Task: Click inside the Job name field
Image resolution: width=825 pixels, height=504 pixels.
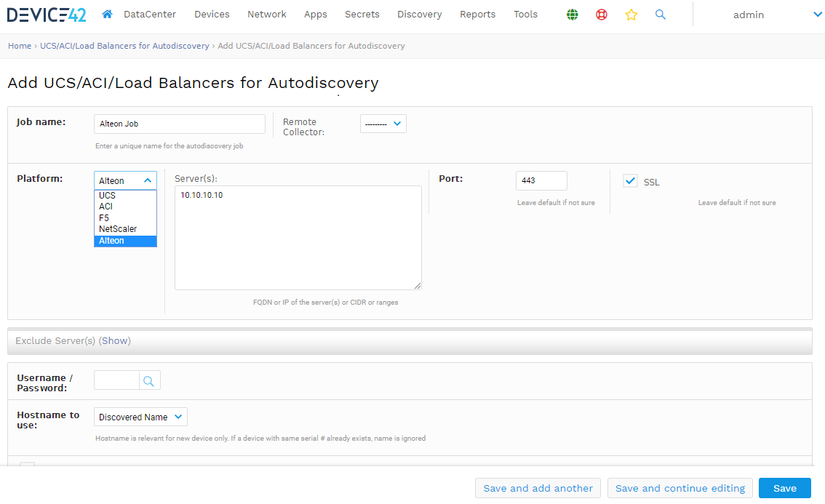Action: click(x=179, y=124)
